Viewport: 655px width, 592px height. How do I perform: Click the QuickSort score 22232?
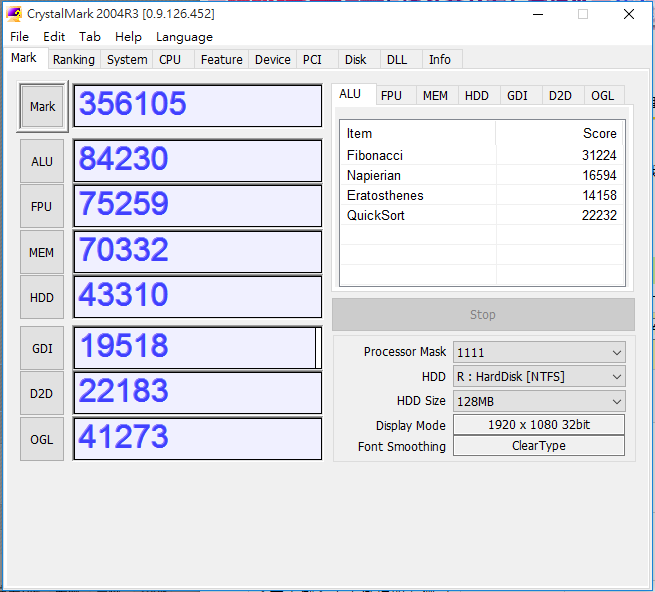pyautogui.click(x=599, y=216)
